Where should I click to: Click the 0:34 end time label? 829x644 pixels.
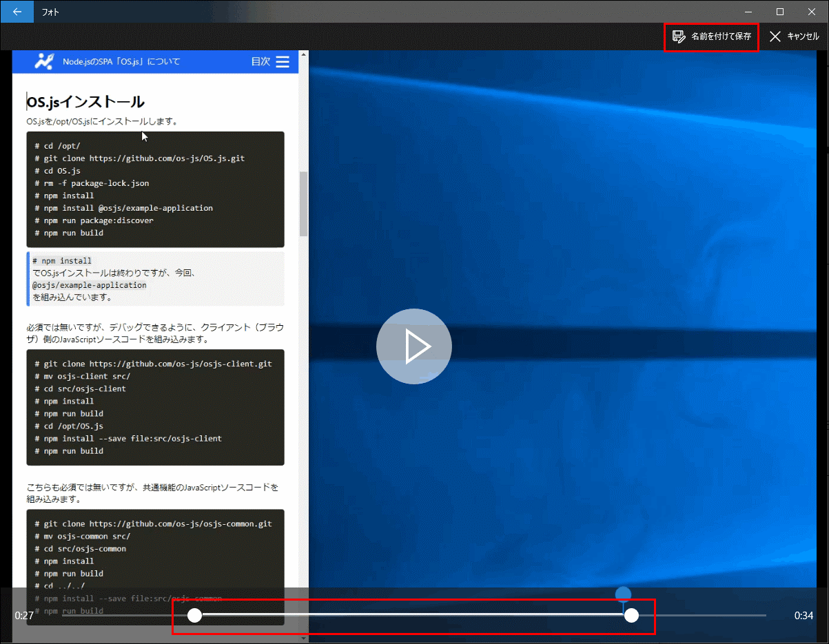coord(804,616)
